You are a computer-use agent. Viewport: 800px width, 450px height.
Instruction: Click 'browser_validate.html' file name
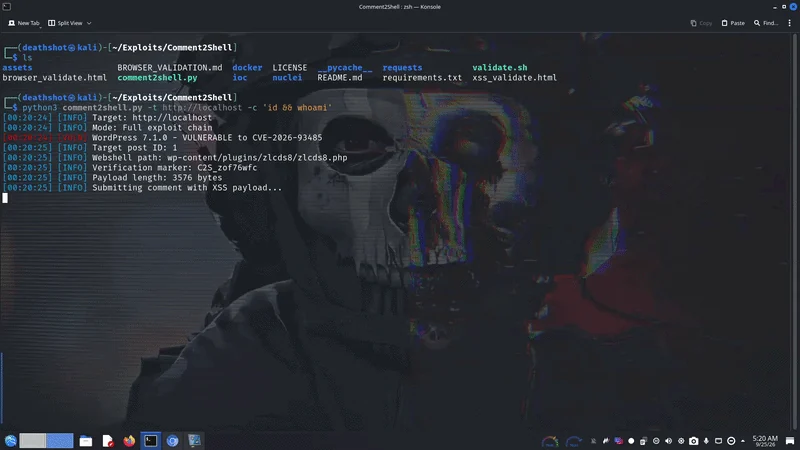pos(55,78)
